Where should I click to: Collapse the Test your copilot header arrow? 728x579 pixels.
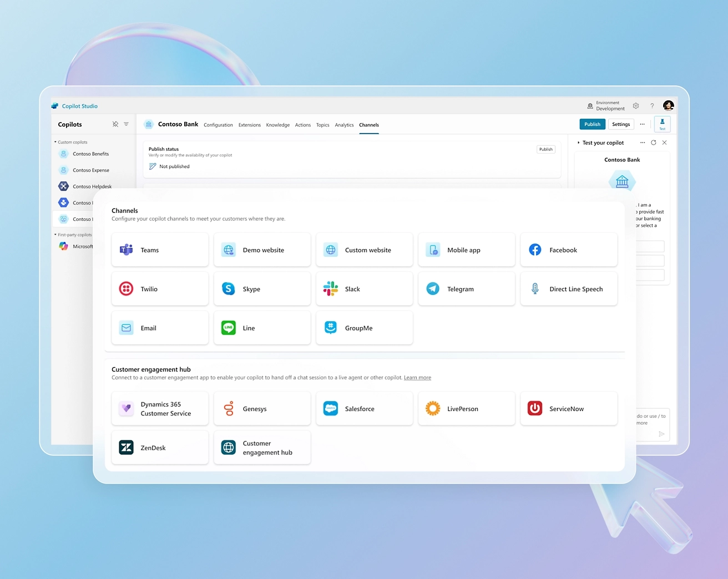(x=578, y=143)
